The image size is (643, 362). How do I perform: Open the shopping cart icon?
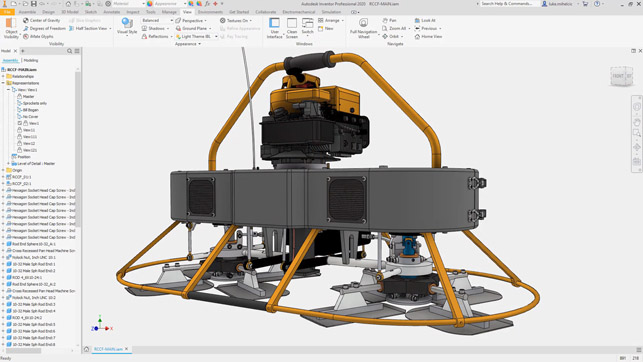[585, 4]
